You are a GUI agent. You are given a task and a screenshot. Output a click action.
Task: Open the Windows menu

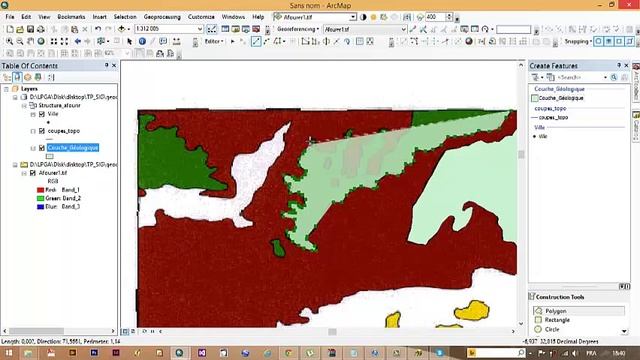click(x=233, y=17)
